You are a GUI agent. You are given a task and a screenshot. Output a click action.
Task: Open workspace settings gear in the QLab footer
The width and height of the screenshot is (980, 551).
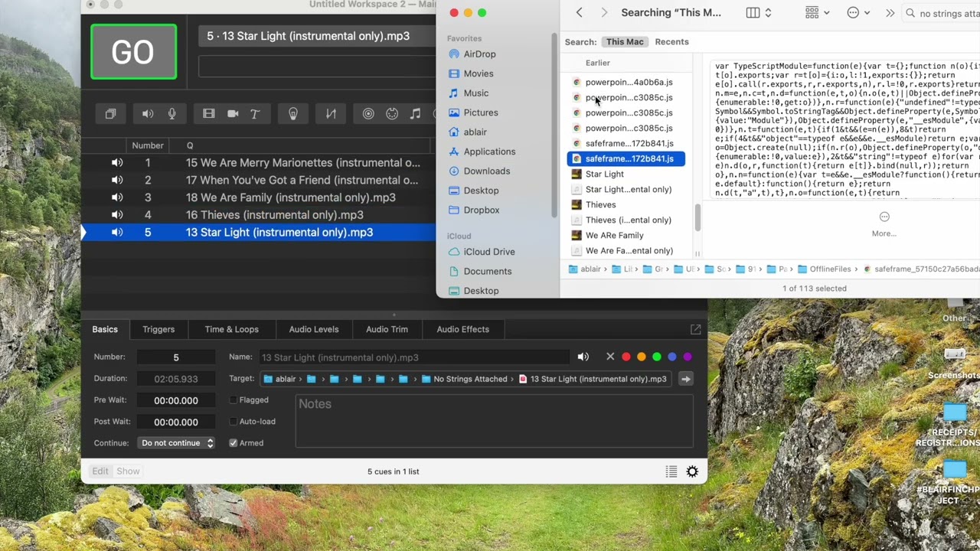click(692, 471)
